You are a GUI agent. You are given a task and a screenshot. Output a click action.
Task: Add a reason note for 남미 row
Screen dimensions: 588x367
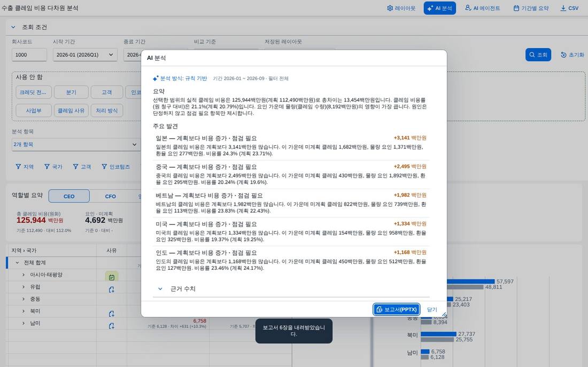click(111, 326)
